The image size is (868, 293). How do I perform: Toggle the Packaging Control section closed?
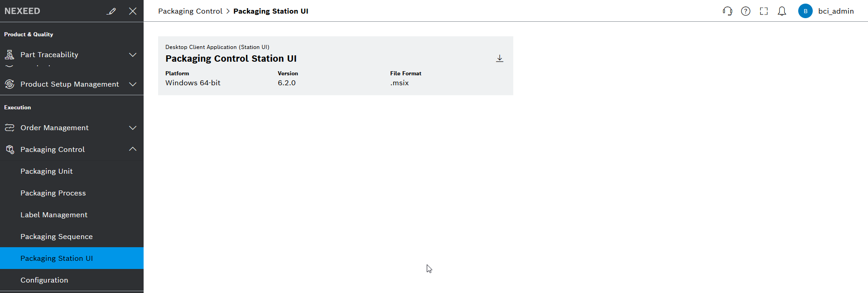pyautogui.click(x=133, y=149)
